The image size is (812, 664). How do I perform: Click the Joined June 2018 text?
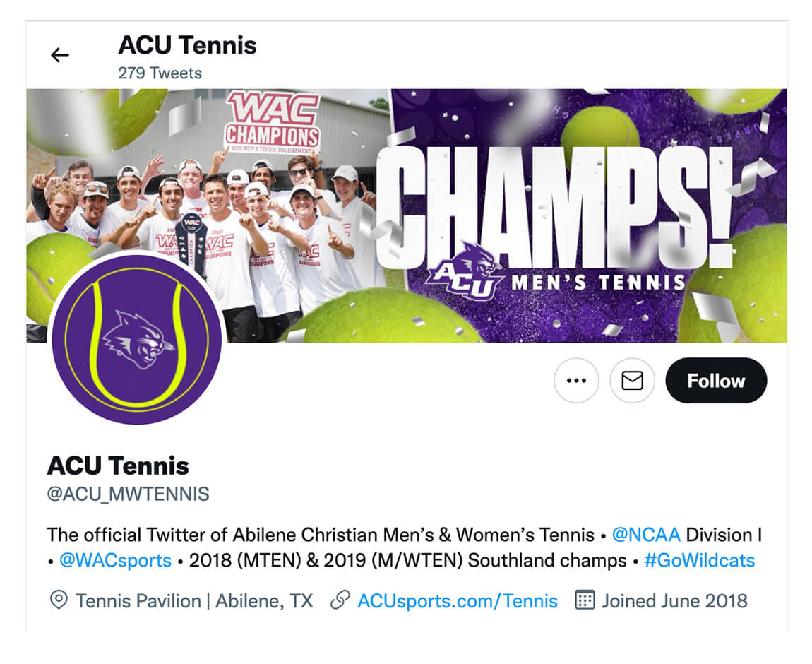[674, 601]
